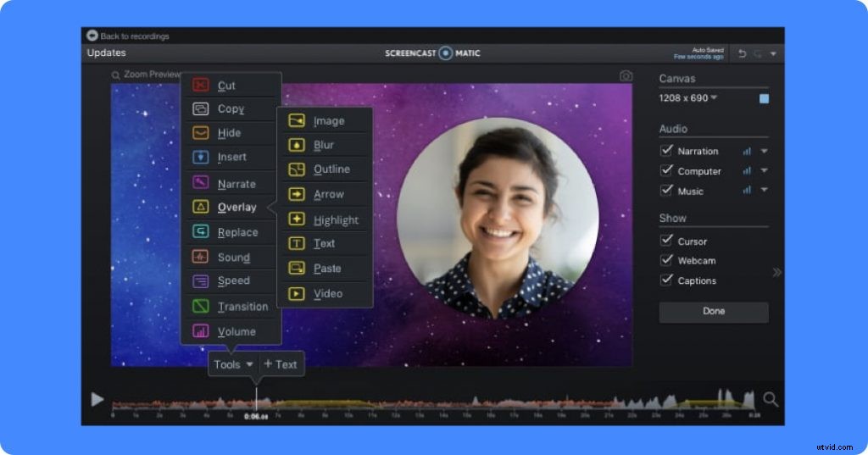Open the Tools dropdown menu
868x455 pixels.
point(233,364)
